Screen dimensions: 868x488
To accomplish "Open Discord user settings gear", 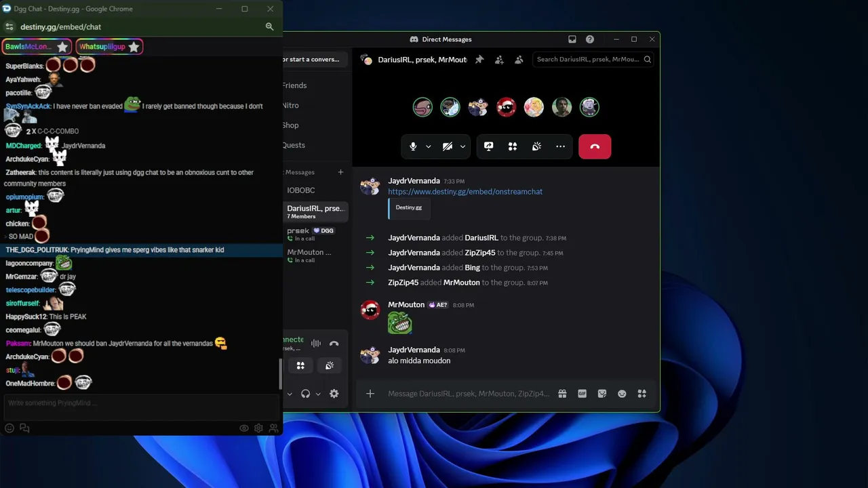I will [334, 394].
